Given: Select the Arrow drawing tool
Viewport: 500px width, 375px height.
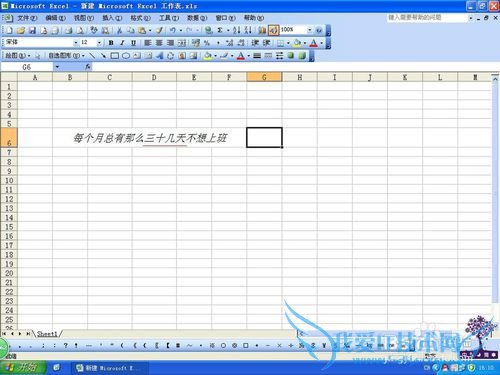Looking at the screenshot, I should click(103, 56).
